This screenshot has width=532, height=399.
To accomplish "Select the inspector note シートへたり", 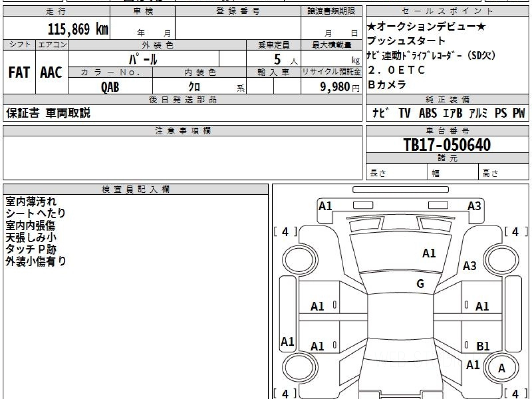I will 35,213.
